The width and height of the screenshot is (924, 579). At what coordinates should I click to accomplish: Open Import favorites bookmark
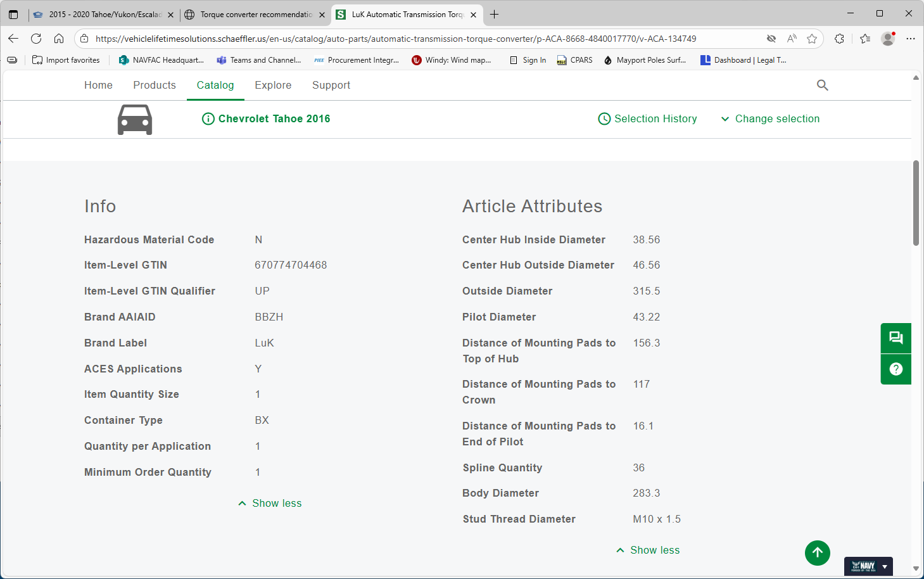pos(66,60)
